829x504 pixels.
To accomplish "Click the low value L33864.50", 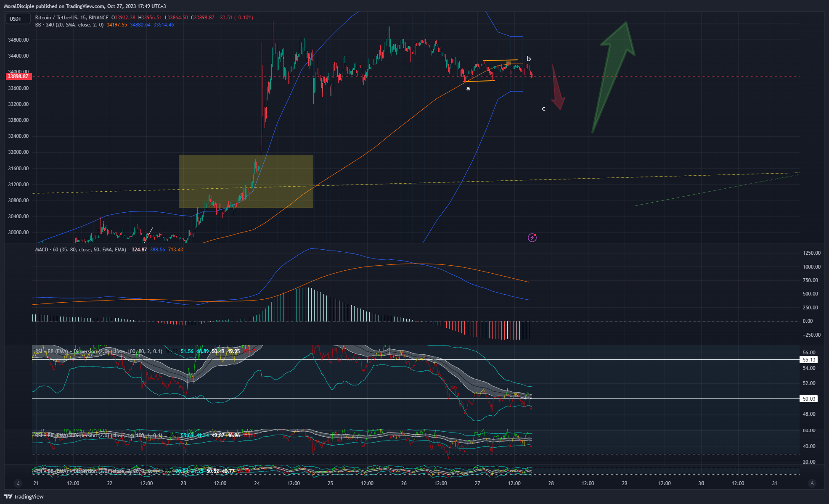I will [176, 18].
